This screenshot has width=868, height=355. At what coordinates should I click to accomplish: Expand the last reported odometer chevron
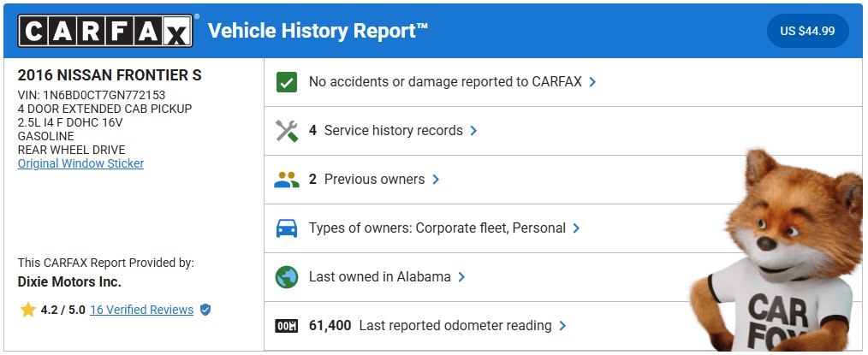pos(562,326)
